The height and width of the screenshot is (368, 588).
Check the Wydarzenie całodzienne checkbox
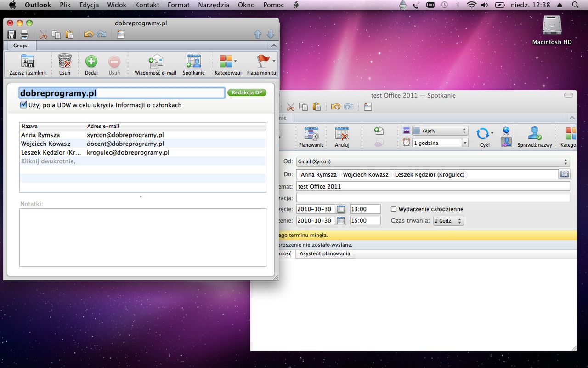click(394, 209)
